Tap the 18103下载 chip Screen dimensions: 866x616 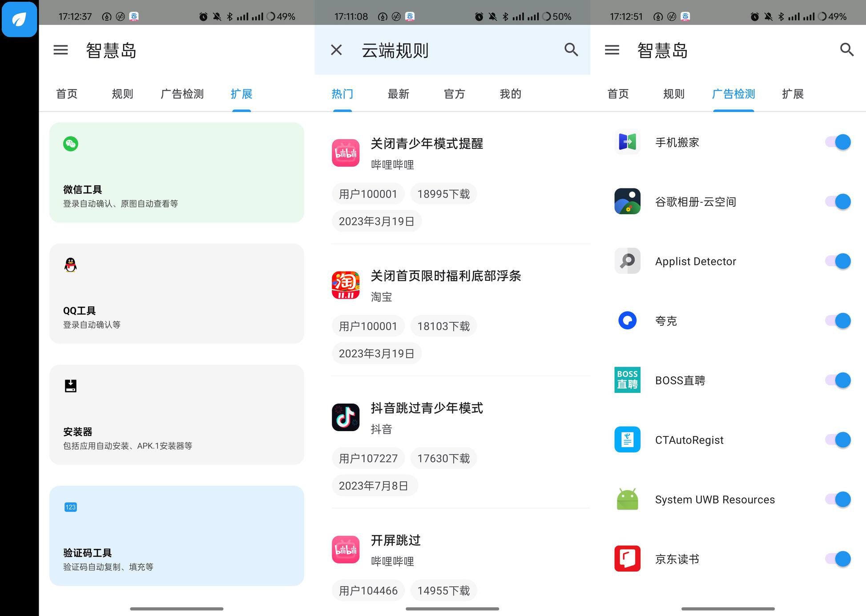point(443,326)
